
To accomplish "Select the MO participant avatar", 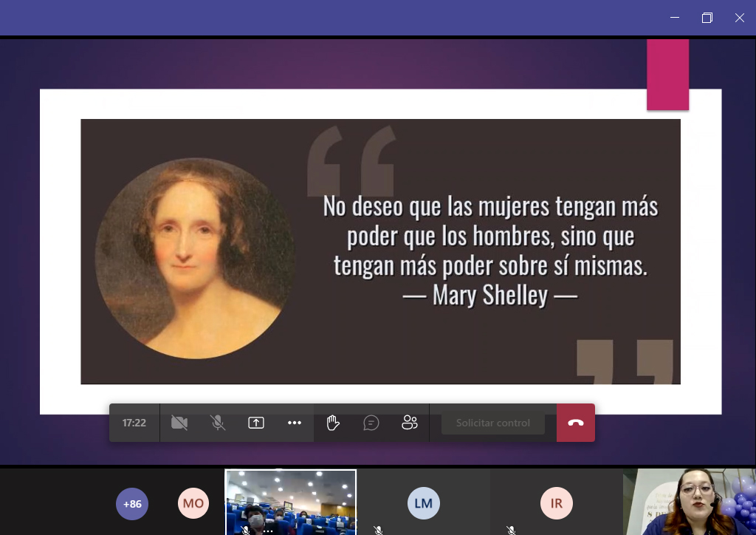I will [193, 504].
